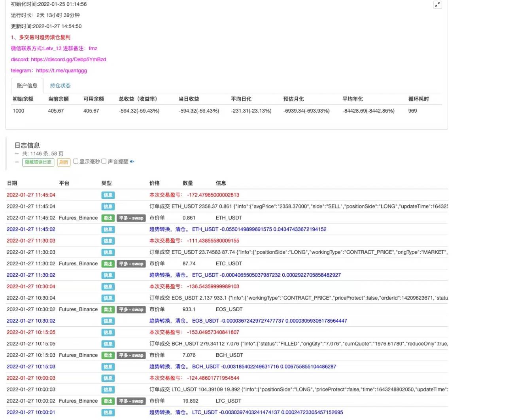The image size is (514, 420).
Task: Click the 日期 column header
Action: click(x=12, y=183)
